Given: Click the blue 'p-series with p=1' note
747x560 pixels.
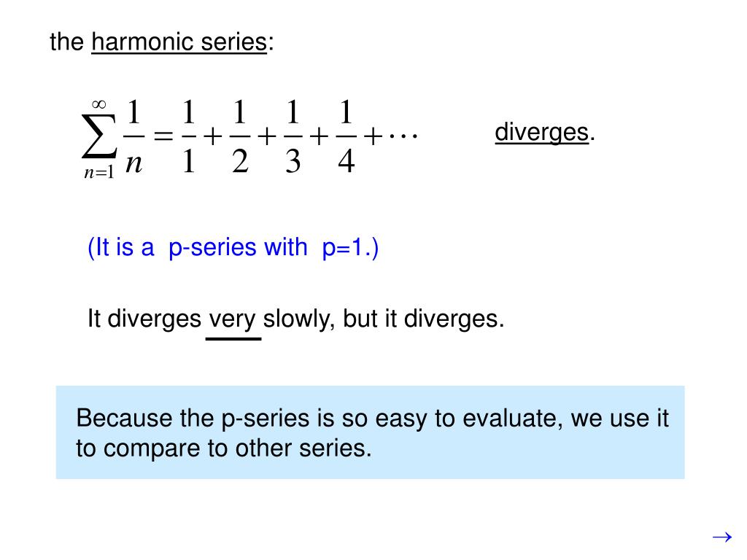Looking at the screenshot, I should point(233,248).
